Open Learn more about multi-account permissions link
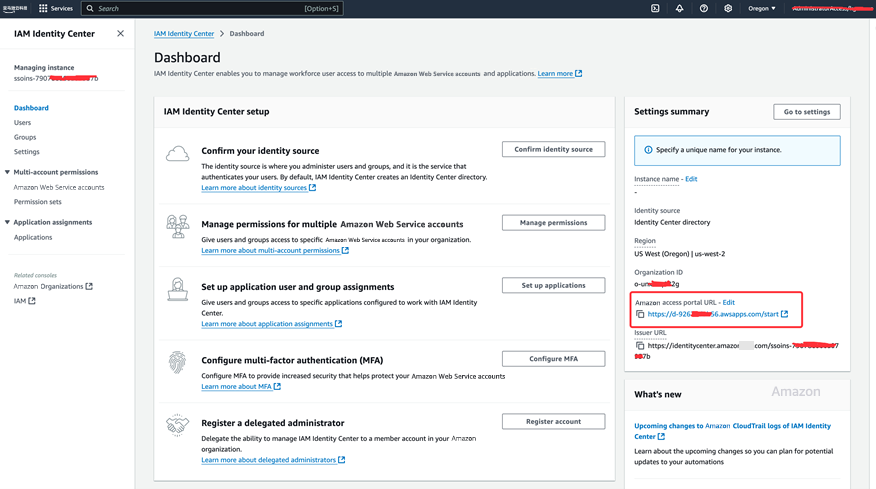 [275, 250]
